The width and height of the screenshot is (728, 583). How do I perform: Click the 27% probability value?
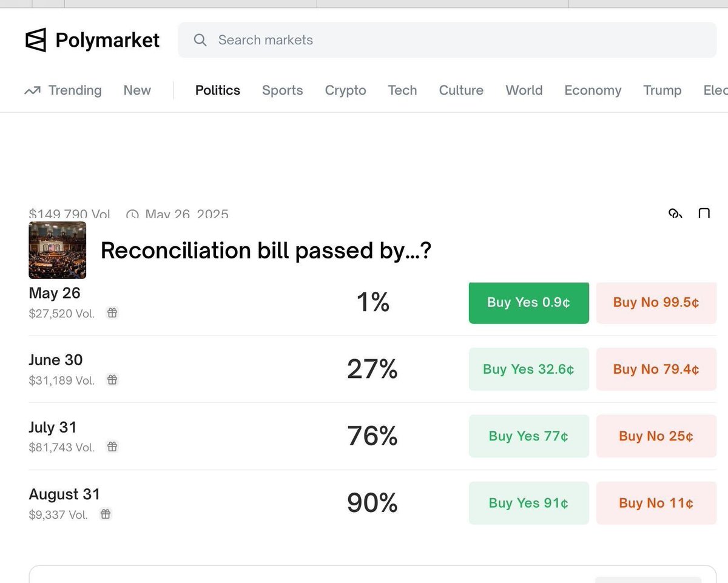click(372, 369)
